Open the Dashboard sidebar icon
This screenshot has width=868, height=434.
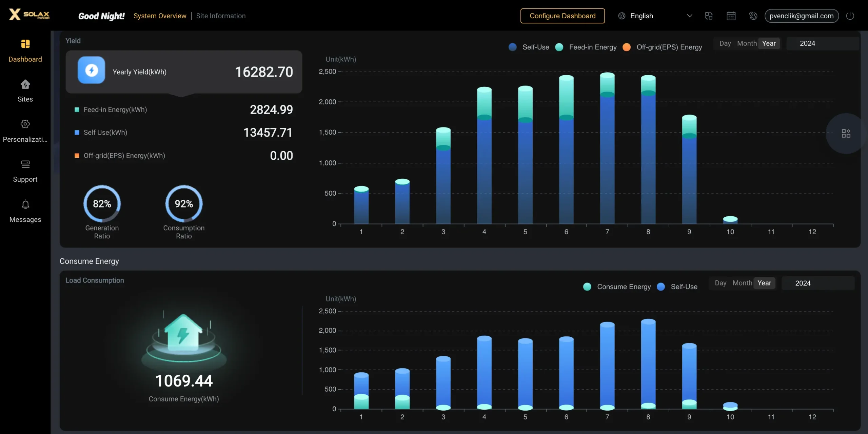(25, 44)
